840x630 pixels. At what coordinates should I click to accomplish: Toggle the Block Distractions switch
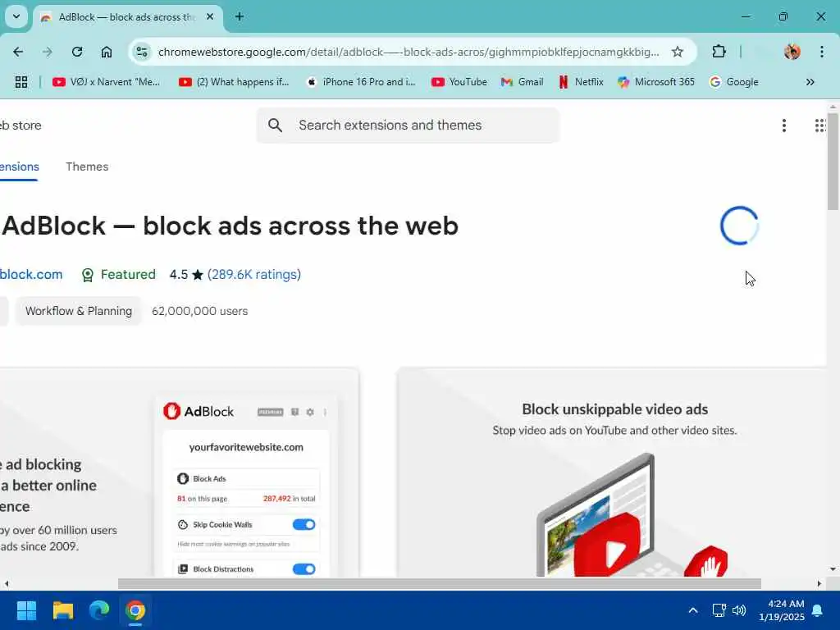[x=304, y=569]
